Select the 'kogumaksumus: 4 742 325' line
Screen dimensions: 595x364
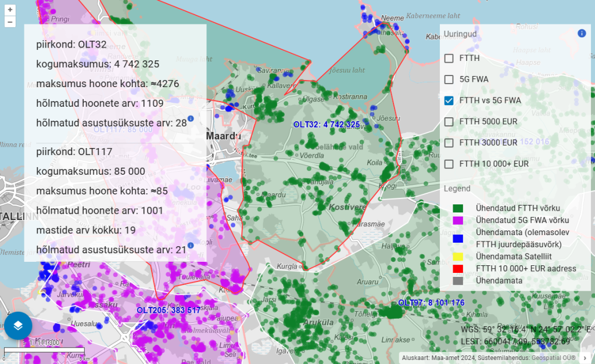(98, 64)
